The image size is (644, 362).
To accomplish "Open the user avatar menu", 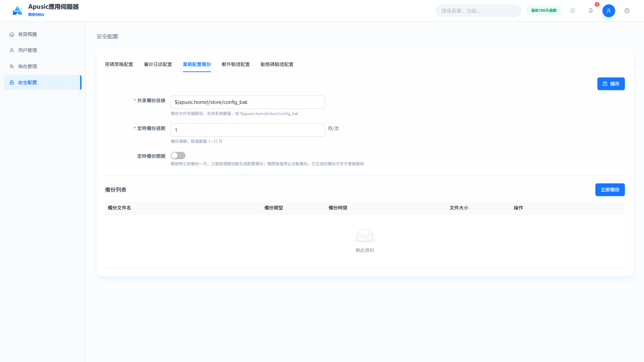I will (608, 11).
